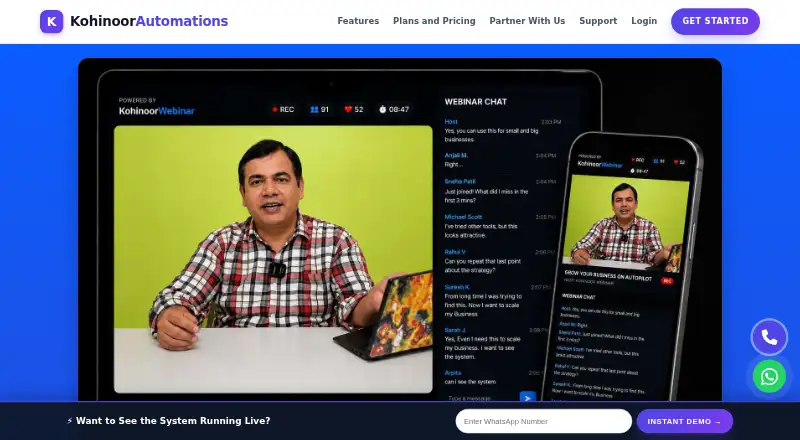Click Suresh K.'s name in chat
Viewport: 800px width, 440px height.
[457, 287]
